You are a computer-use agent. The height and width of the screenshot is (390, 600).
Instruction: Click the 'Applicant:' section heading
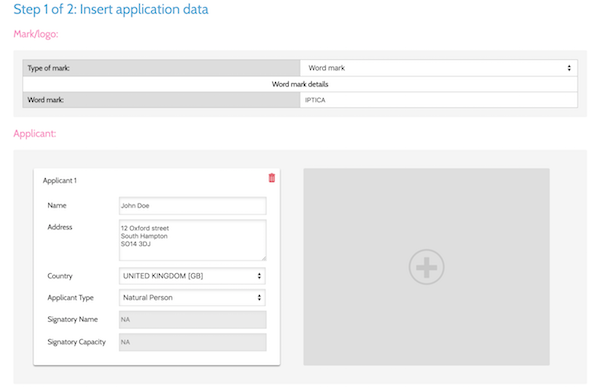click(35, 134)
